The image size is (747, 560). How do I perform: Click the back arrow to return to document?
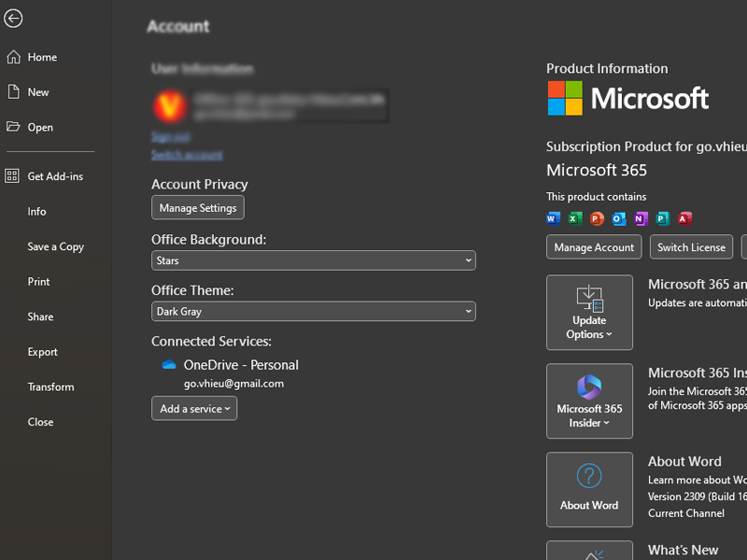pos(13,19)
